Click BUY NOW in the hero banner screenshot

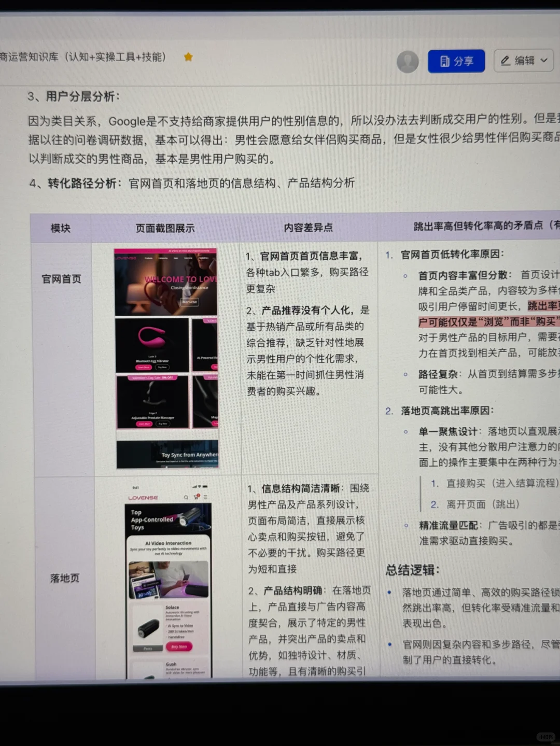click(189, 302)
